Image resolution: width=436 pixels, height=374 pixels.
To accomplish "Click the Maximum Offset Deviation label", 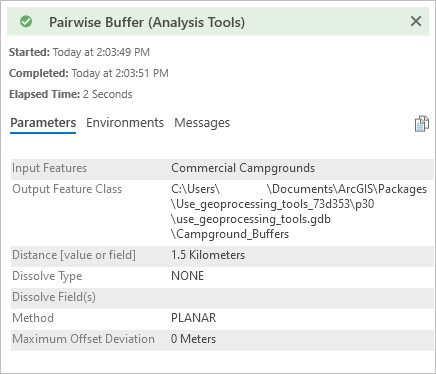I will 83,339.
